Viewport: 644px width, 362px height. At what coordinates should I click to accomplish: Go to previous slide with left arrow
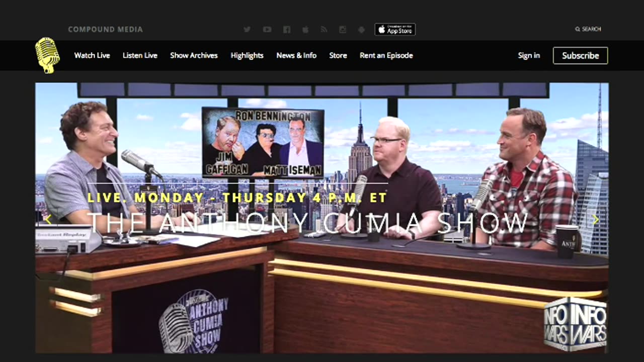click(x=48, y=219)
